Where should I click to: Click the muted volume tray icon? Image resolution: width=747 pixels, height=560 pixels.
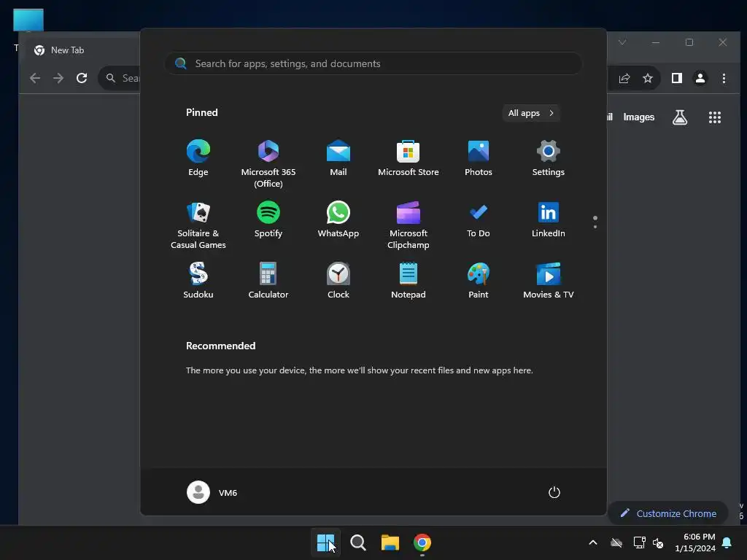click(659, 542)
